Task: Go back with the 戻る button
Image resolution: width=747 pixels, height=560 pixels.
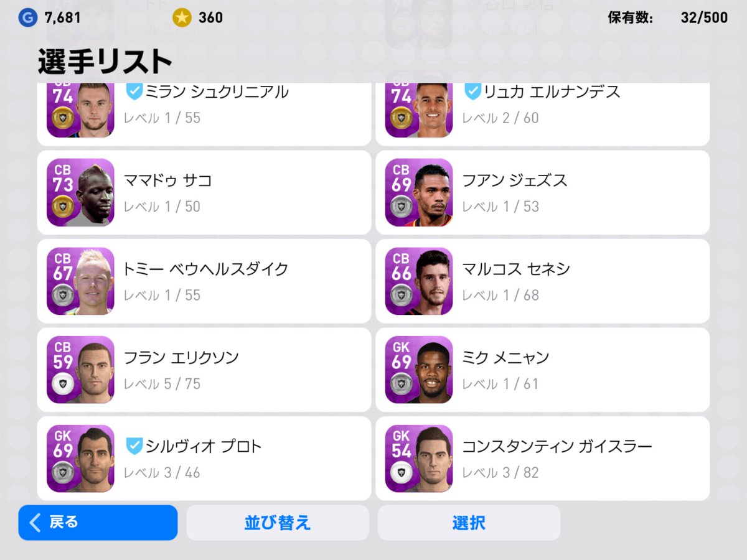Action: 98,523
